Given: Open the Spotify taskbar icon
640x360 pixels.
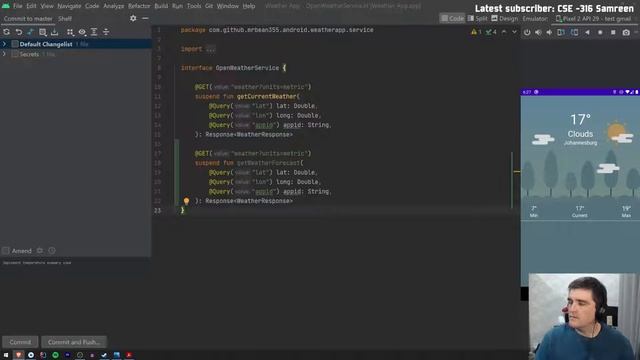Looking at the screenshot, I should tap(55, 355).
